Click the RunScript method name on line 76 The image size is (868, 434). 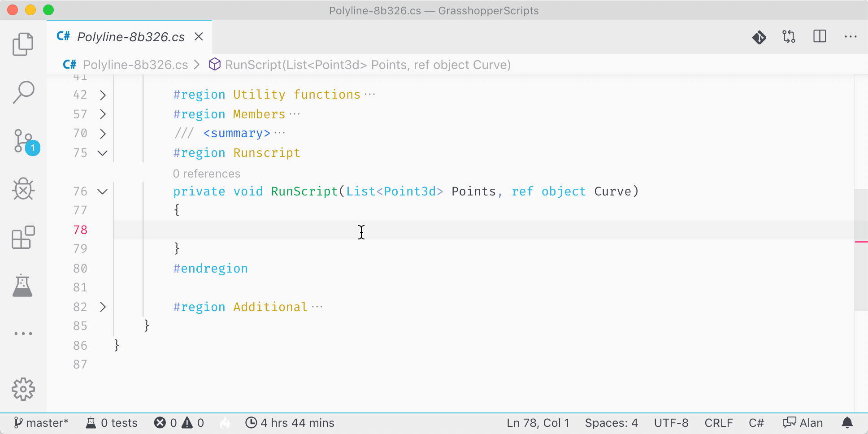click(304, 191)
